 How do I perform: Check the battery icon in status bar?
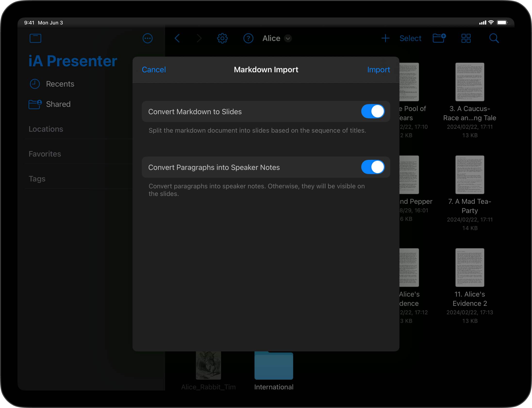coord(502,23)
